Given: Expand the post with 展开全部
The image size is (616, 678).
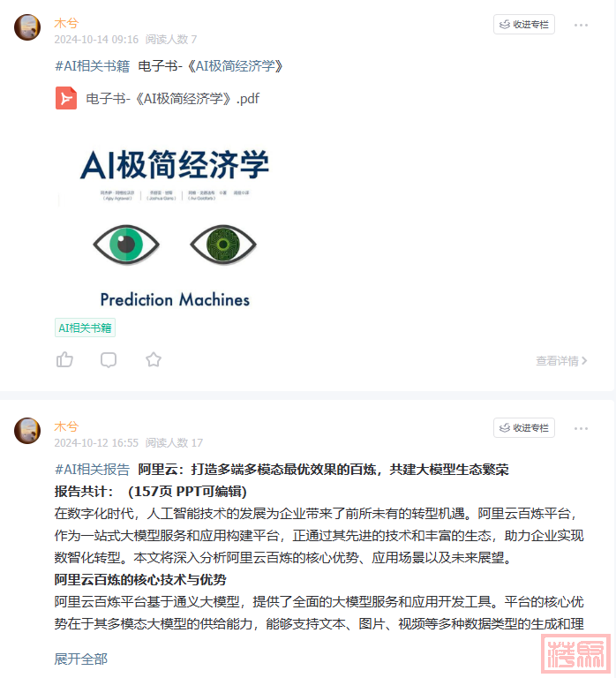Looking at the screenshot, I should 81,659.
